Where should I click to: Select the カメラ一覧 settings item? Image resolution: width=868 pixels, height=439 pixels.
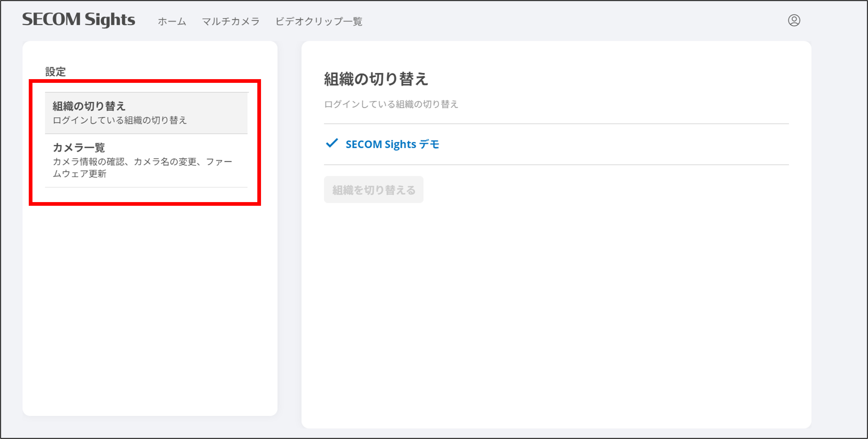[146, 161]
